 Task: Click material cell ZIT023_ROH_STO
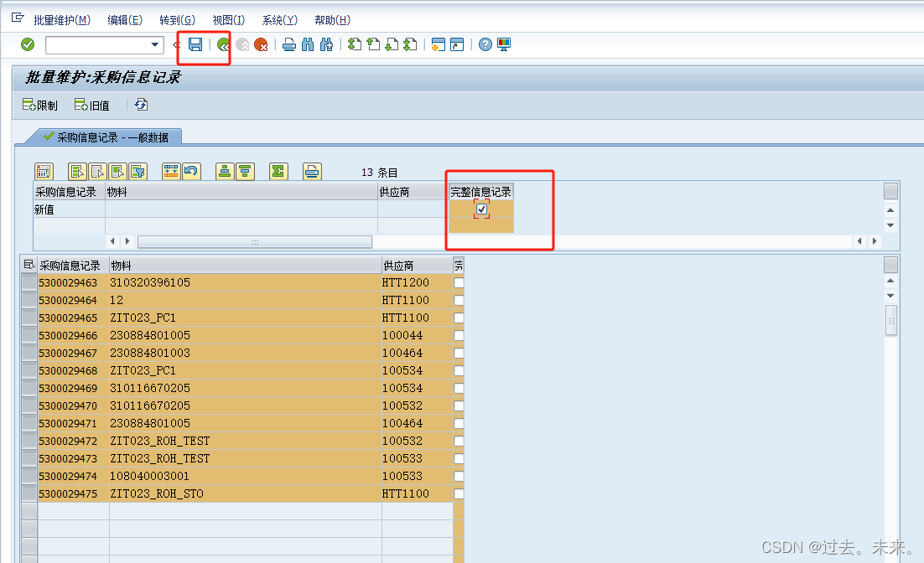tap(245, 493)
